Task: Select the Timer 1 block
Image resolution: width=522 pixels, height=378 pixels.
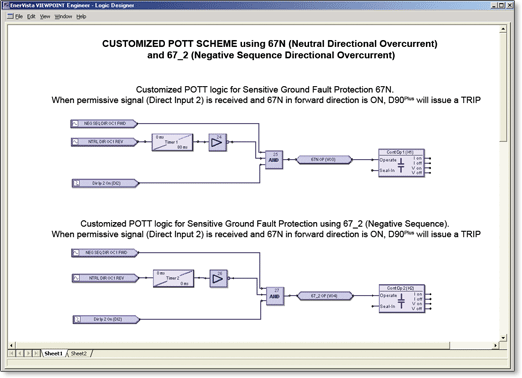Action: click(172, 142)
